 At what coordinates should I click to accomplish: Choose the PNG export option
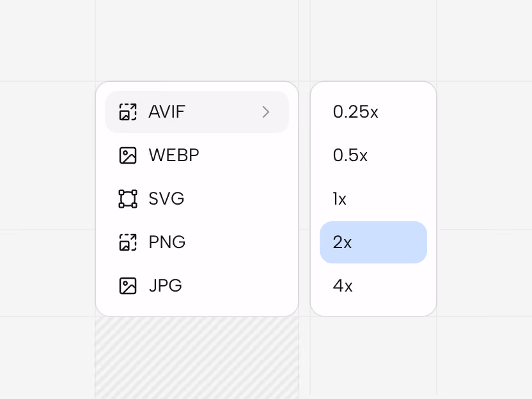tap(197, 242)
